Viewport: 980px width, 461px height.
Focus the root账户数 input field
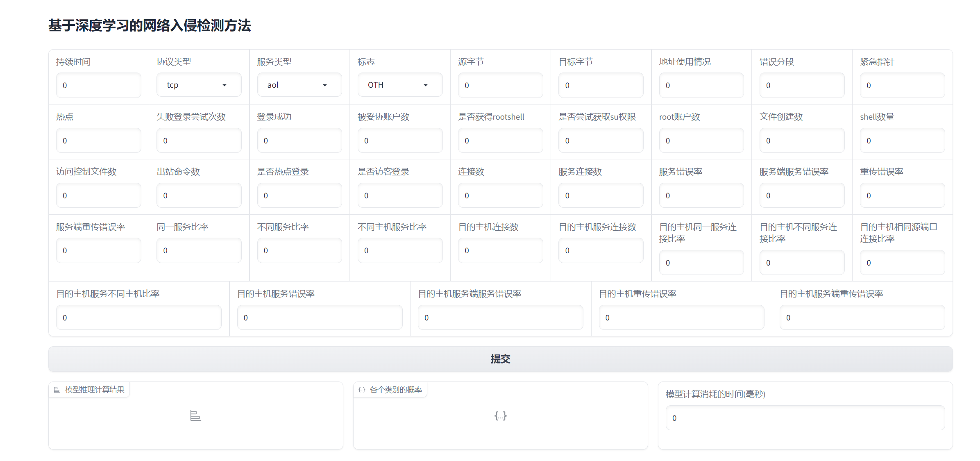(x=701, y=141)
